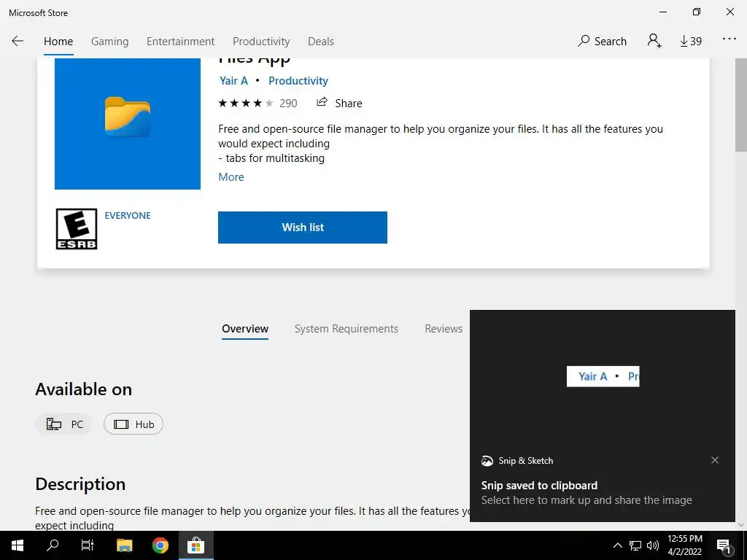
Task: Open downloads and updates (39)
Action: pyautogui.click(x=691, y=42)
